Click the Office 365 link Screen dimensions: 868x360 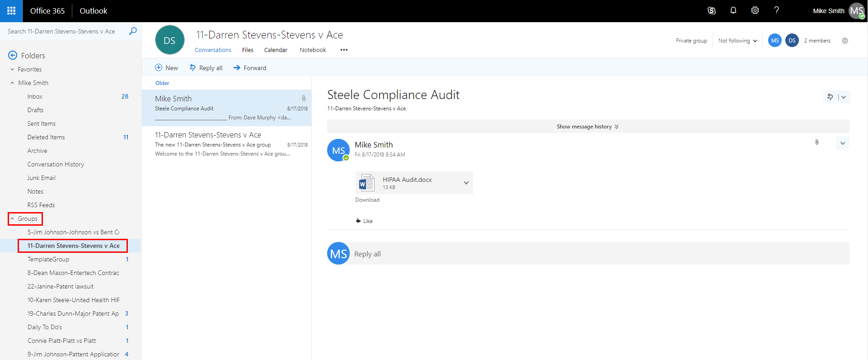(x=47, y=11)
